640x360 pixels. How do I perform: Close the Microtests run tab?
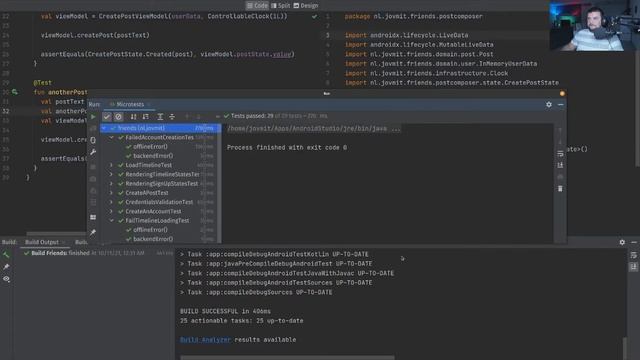[149, 104]
